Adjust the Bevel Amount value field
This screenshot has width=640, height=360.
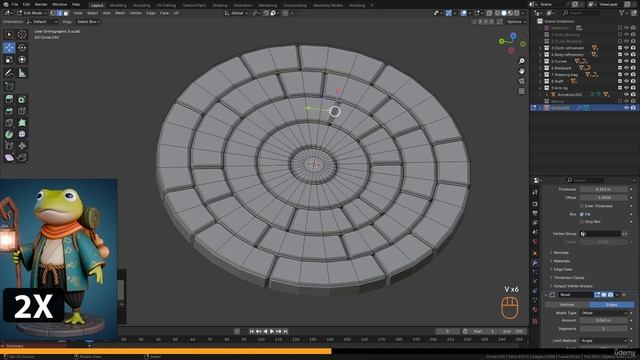pyautogui.click(x=604, y=320)
